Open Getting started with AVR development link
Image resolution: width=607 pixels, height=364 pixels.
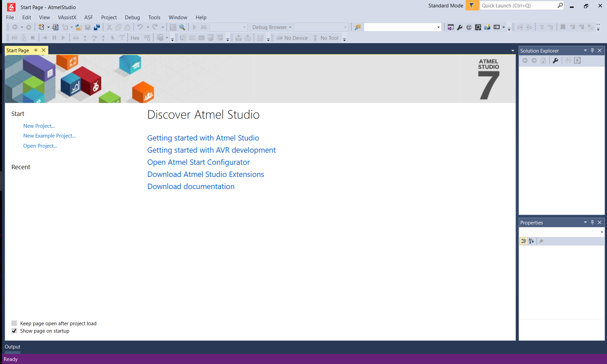(211, 150)
